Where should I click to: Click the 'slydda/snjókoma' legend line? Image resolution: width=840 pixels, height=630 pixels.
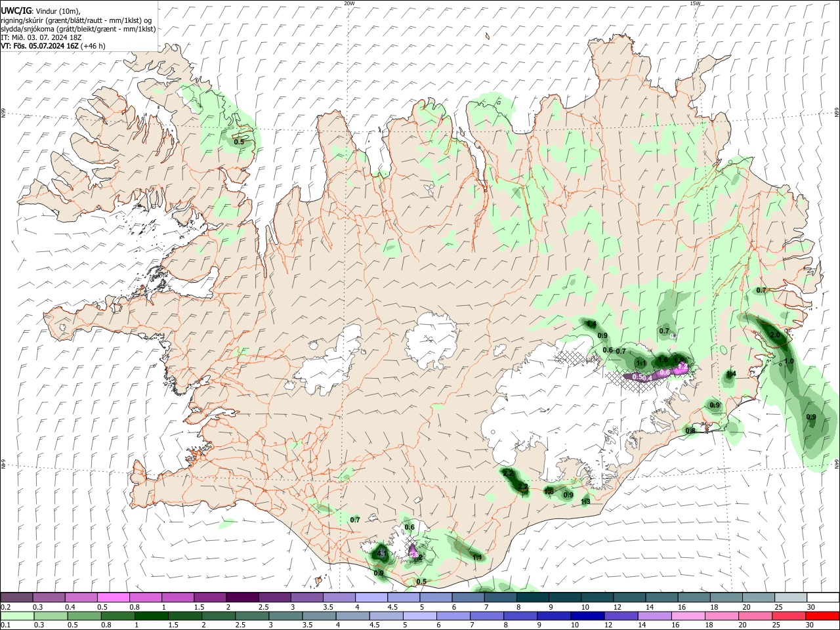(78, 29)
